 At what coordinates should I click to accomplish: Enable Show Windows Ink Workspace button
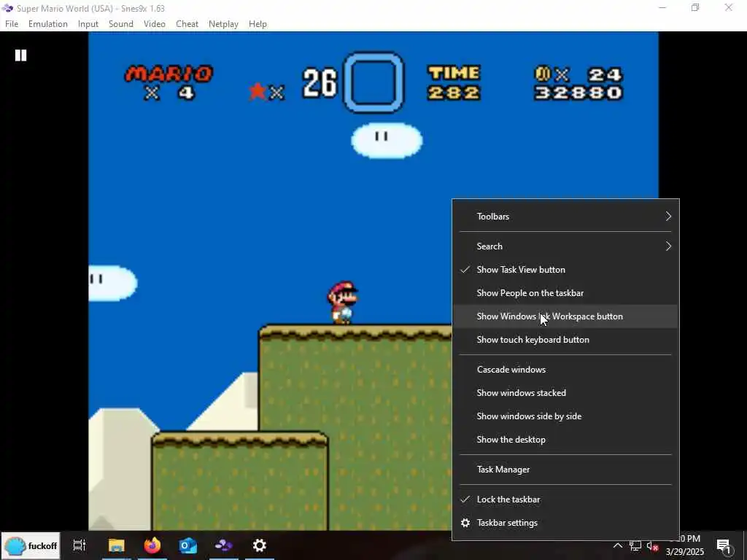565,316
